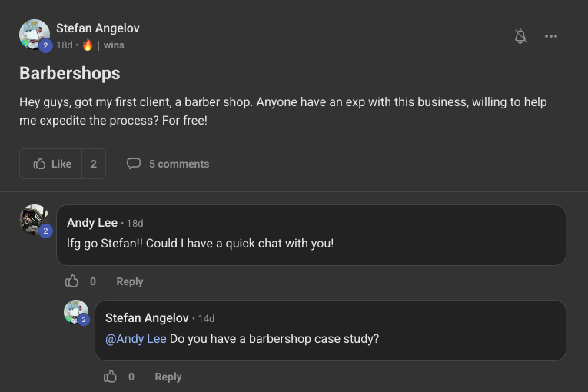Click the fire streak icon
Screen dimensions: 588x392
pos(87,45)
